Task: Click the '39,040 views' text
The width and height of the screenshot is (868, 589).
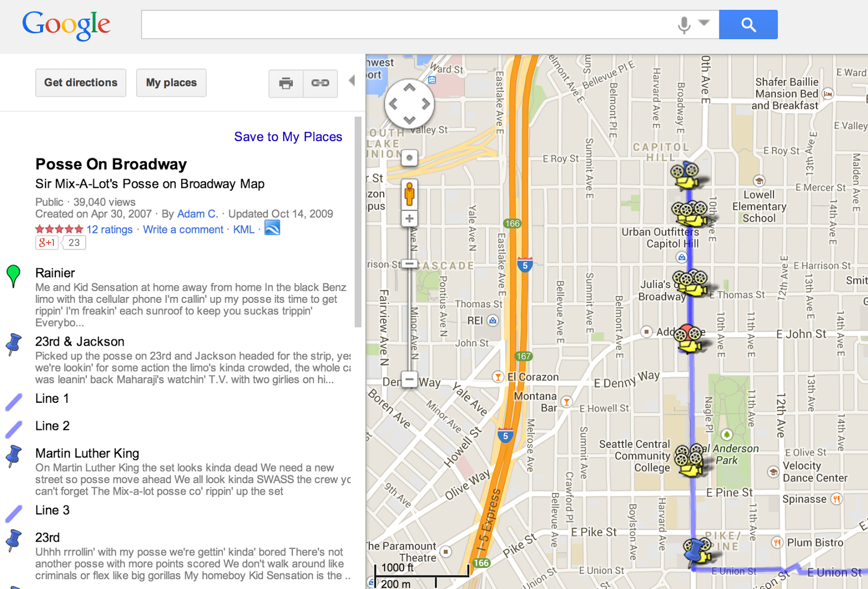Action: (x=104, y=202)
